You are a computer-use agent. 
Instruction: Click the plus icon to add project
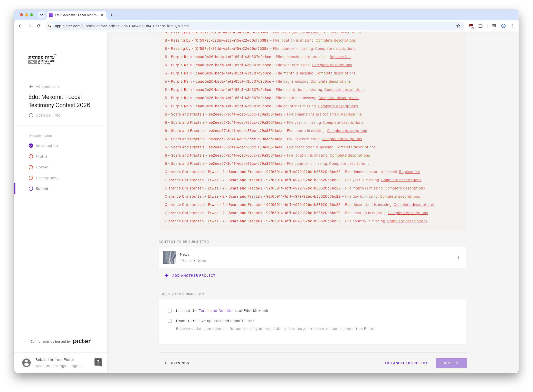tap(167, 275)
